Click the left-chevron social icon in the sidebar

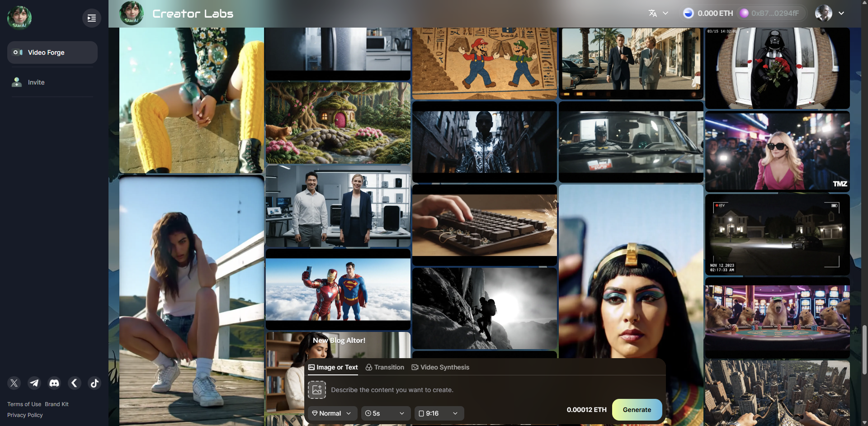coord(75,383)
